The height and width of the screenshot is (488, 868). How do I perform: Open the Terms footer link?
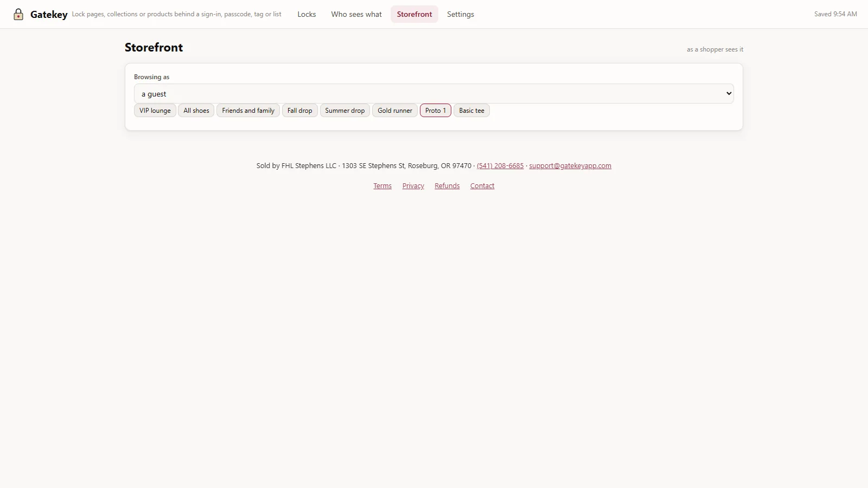(382, 186)
